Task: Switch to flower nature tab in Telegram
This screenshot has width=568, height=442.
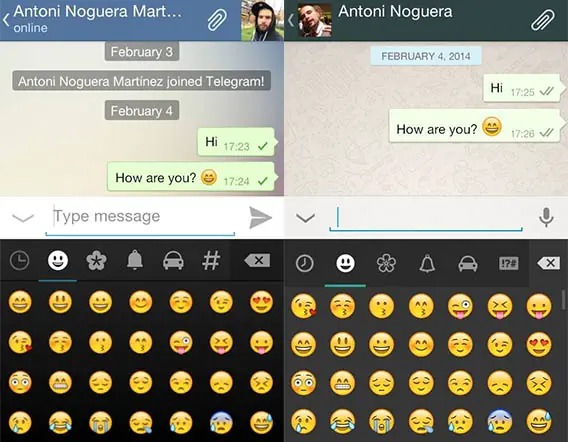Action: click(96, 260)
